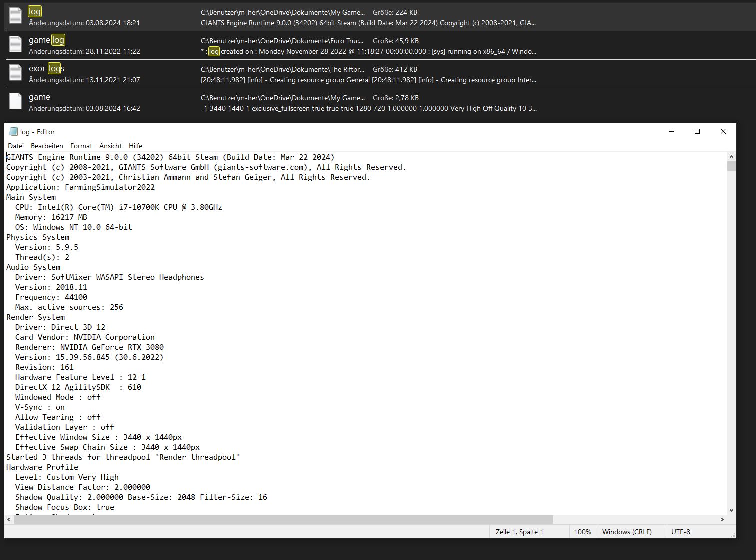The width and height of the screenshot is (756, 560).
Task: Click the 'log' file name in results
Action: [35, 11]
